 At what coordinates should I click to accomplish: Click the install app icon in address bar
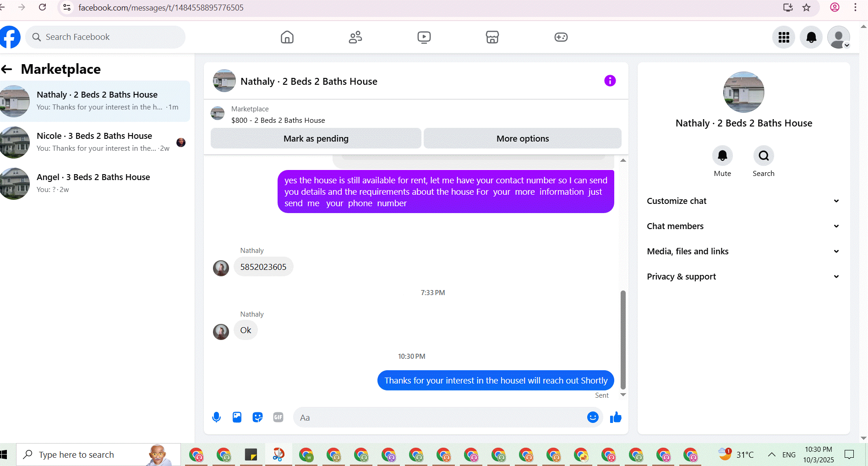tap(788, 7)
